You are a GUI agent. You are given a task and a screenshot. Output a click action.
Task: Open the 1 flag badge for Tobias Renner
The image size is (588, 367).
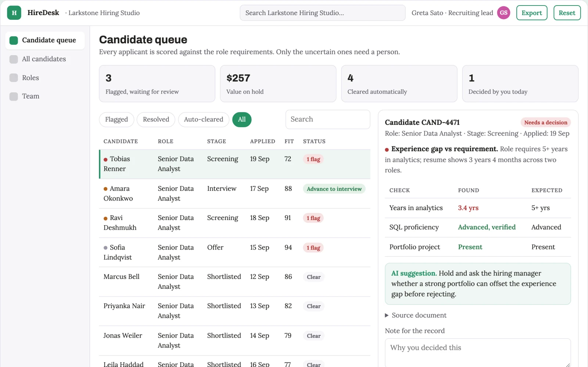(x=313, y=159)
